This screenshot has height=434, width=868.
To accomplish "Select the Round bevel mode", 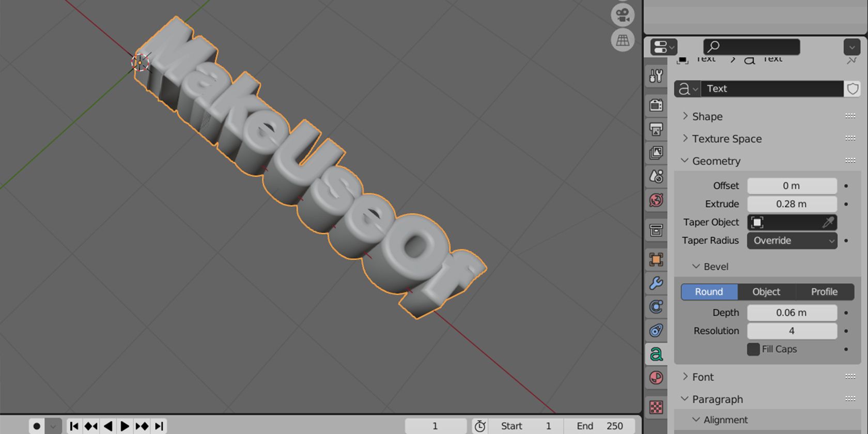I will click(x=709, y=291).
